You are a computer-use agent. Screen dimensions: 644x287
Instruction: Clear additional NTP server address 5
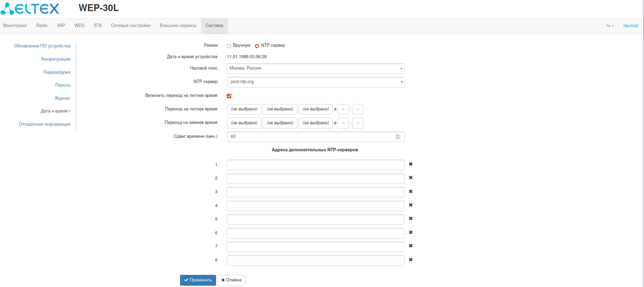click(411, 218)
